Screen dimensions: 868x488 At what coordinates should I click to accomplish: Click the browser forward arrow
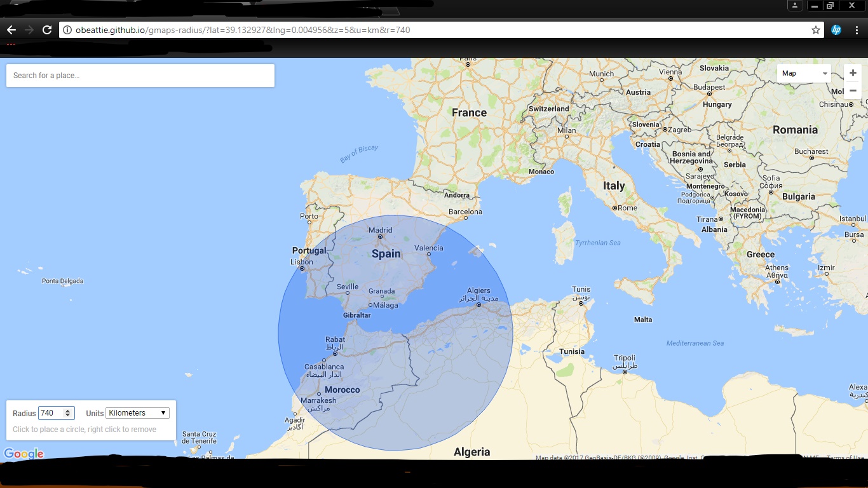[29, 30]
